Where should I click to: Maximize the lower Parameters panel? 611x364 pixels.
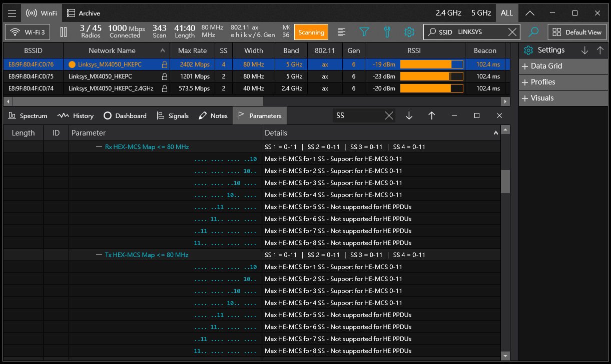pos(476,115)
